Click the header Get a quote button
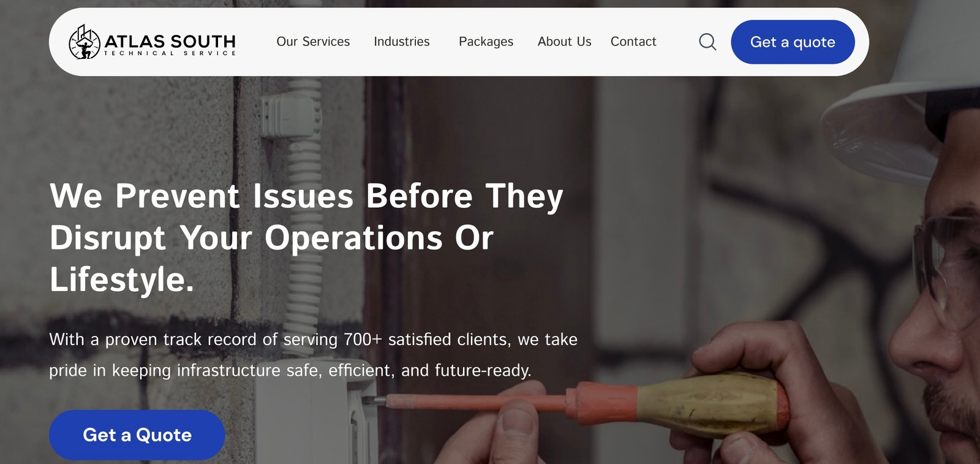 click(793, 42)
